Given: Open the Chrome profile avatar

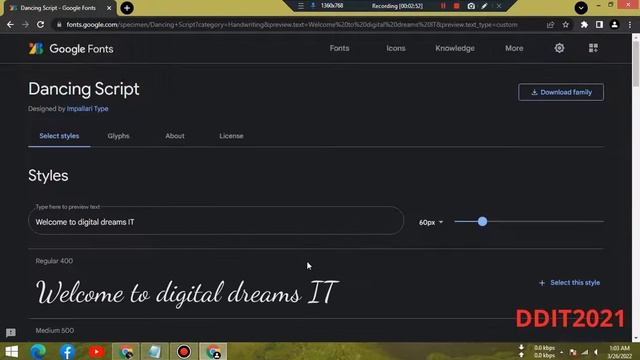Looking at the screenshot, I should tap(614, 24).
